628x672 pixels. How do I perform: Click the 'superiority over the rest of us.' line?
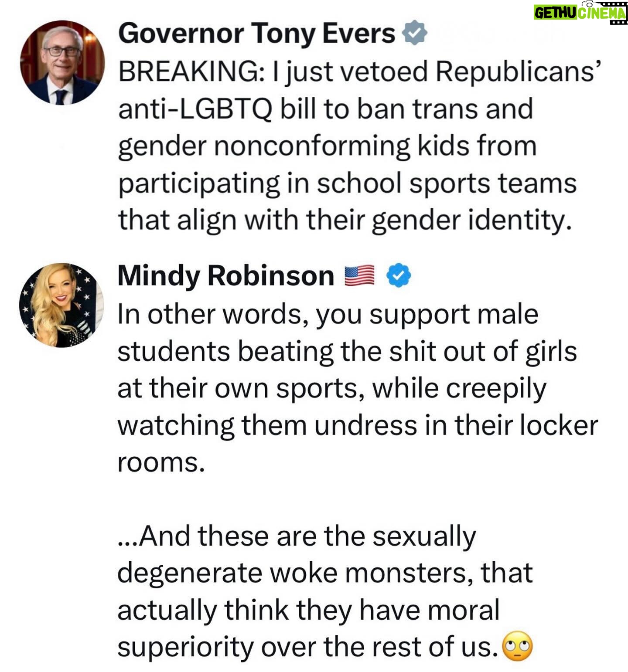pyautogui.click(x=308, y=647)
